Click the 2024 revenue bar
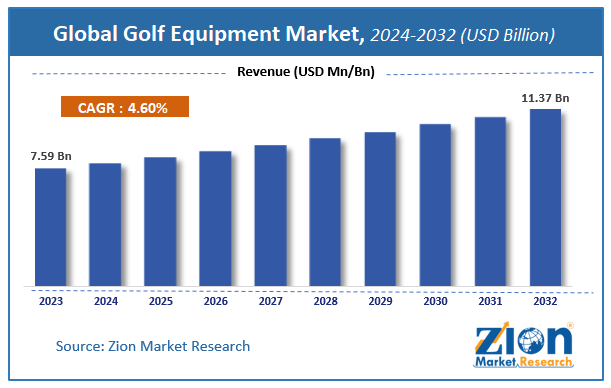Screen dimensions: 611x388 pyautogui.click(x=105, y=225)
